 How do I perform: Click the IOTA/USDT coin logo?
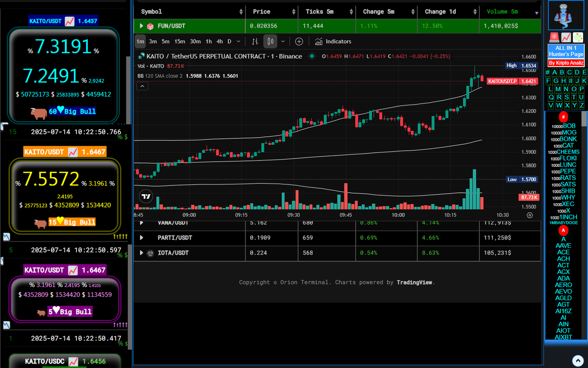(151, 253)
